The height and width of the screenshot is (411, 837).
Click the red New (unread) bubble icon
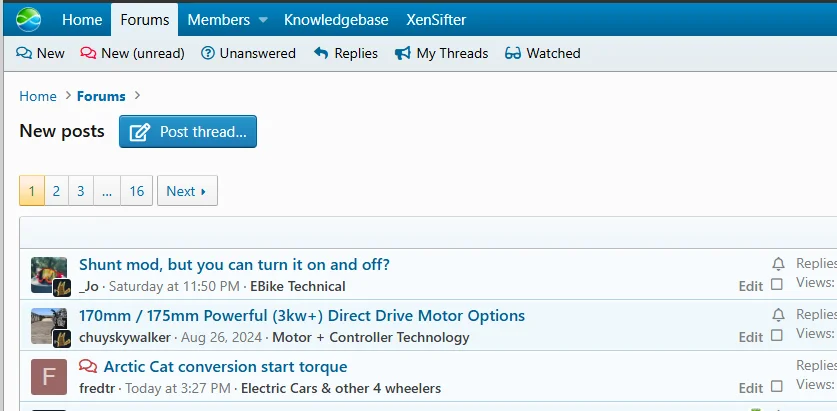click(88, 53)
